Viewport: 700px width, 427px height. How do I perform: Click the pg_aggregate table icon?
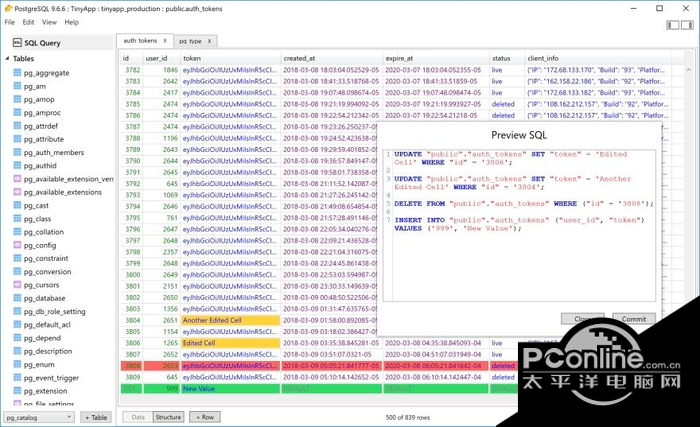17,72
